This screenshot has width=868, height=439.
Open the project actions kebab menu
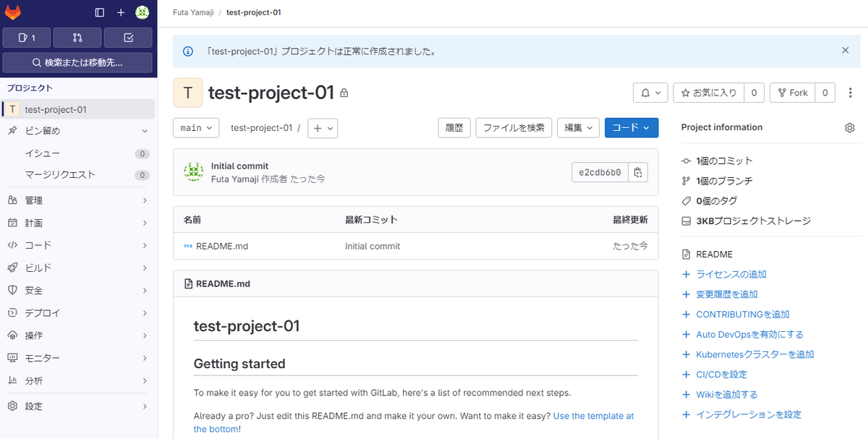pos(850,93)
